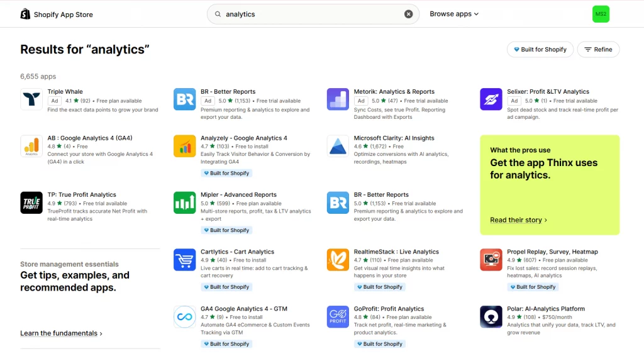Viewport: 644px width, 356px height.
Task: Open Polar: AI-Analytics Platform title
Action: (x=545, y=309)
